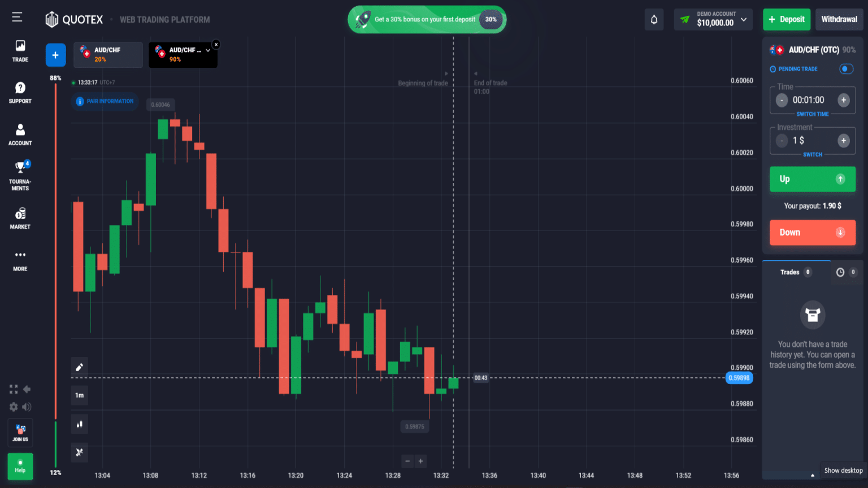Expand the demo account balance dropdown

[744, 19]
